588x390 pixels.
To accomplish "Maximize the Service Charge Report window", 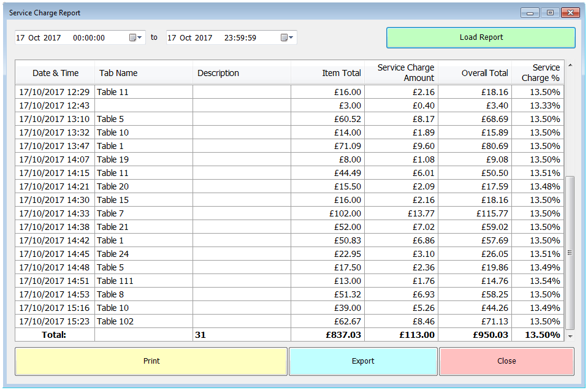I will click(x=550, y=13).
